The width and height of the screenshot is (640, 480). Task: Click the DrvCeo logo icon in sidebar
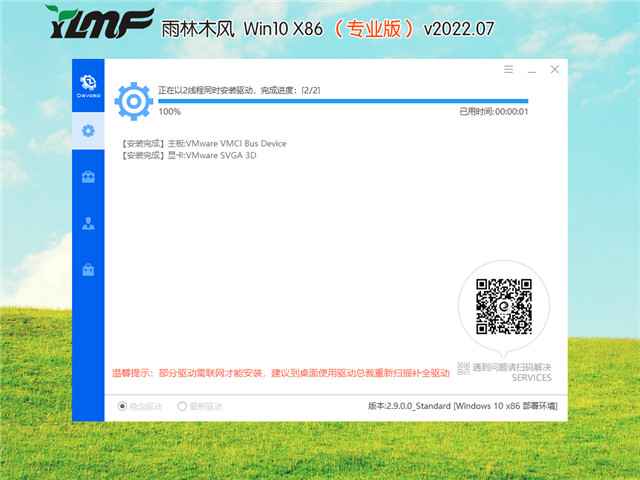pyautogui.click(x=88, y=86)
